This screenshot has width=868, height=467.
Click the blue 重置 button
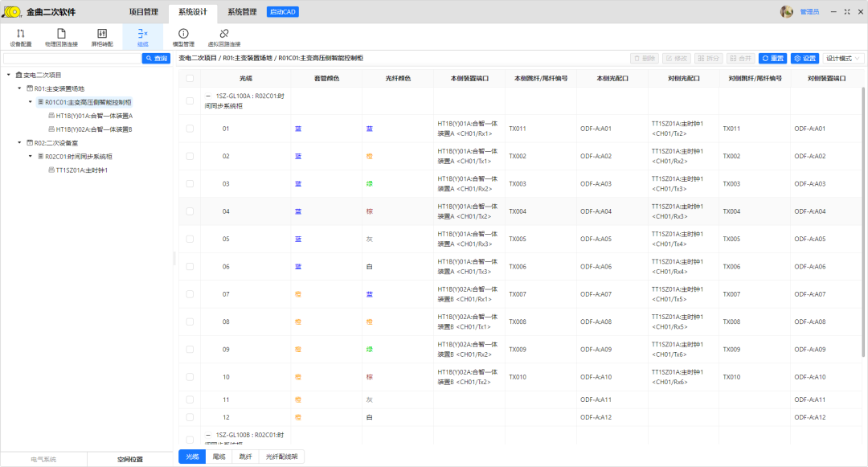772,59
